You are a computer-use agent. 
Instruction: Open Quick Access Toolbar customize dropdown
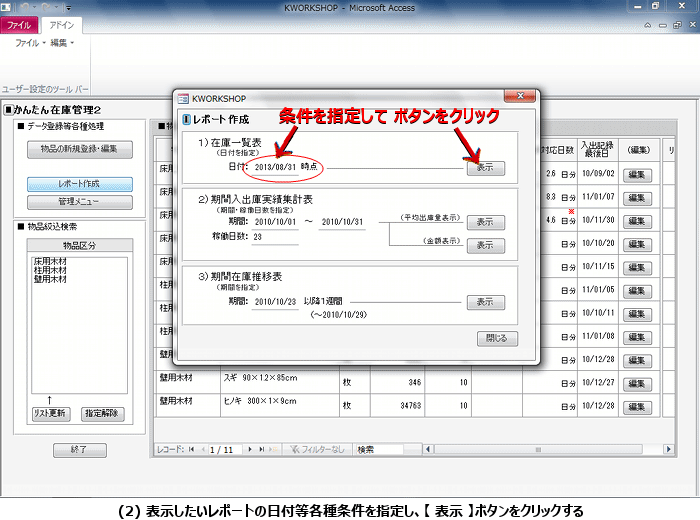click(x=68, y=8)
